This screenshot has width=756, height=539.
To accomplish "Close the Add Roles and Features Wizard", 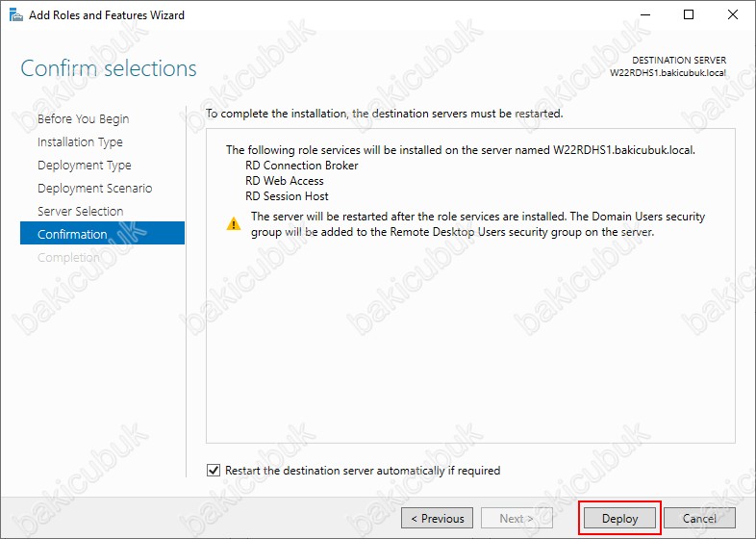I will click(732, 14).
